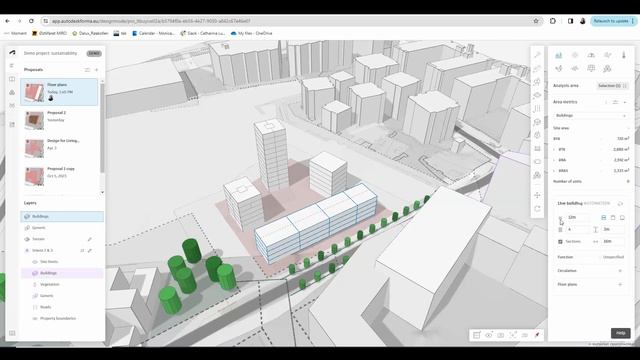Select the vegetation tool in the vertical toolbar
This screenshot has height=360, width=640.
point(537,135)
